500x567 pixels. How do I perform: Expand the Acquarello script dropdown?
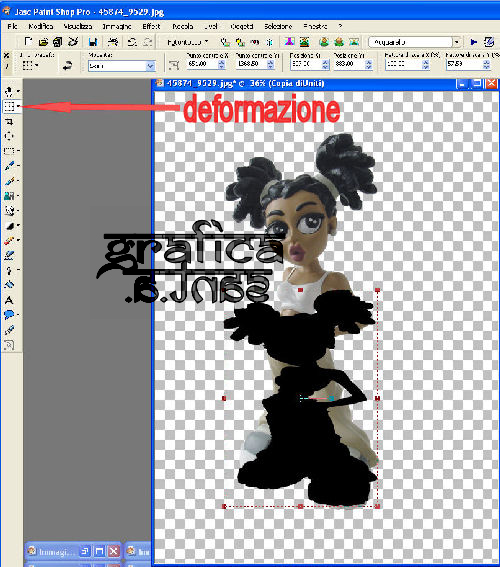click(457, 42)
